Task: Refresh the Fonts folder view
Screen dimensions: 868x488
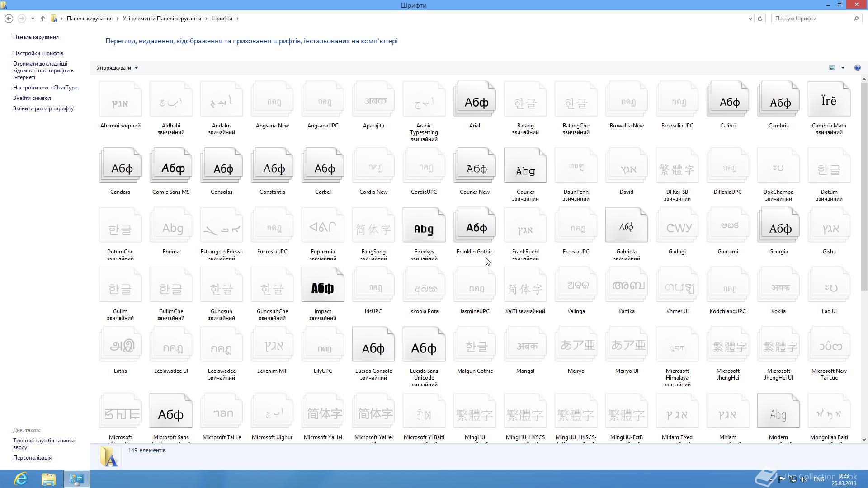Action: 760,19
